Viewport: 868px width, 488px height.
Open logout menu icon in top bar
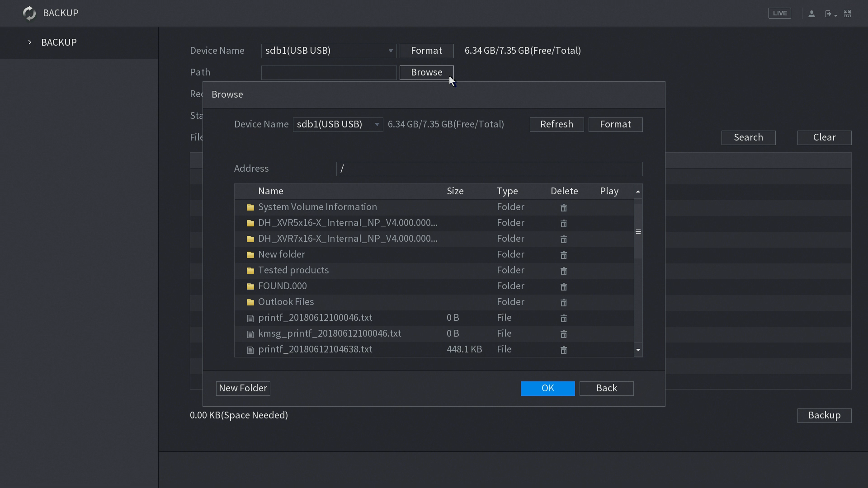pos(830,14)
